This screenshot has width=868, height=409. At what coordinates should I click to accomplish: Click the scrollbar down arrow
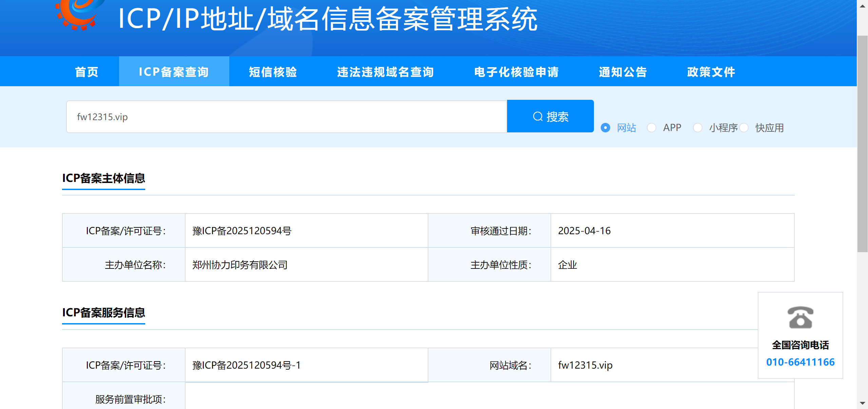[862, 403]
